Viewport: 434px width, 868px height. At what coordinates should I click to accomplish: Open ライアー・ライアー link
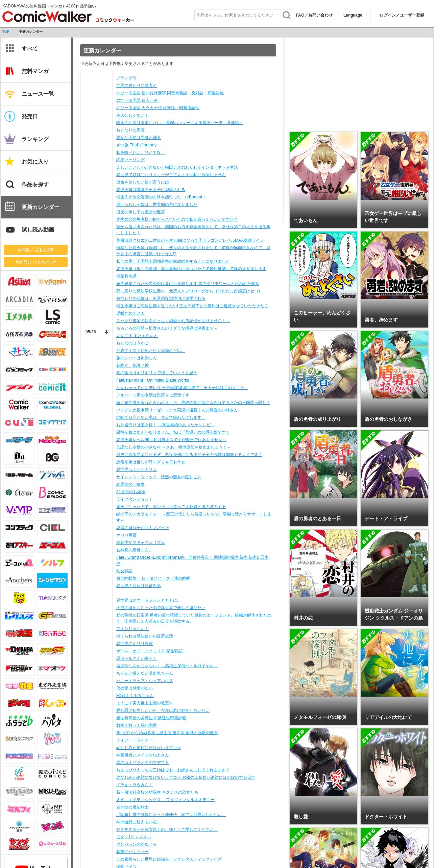pos(134,740)
